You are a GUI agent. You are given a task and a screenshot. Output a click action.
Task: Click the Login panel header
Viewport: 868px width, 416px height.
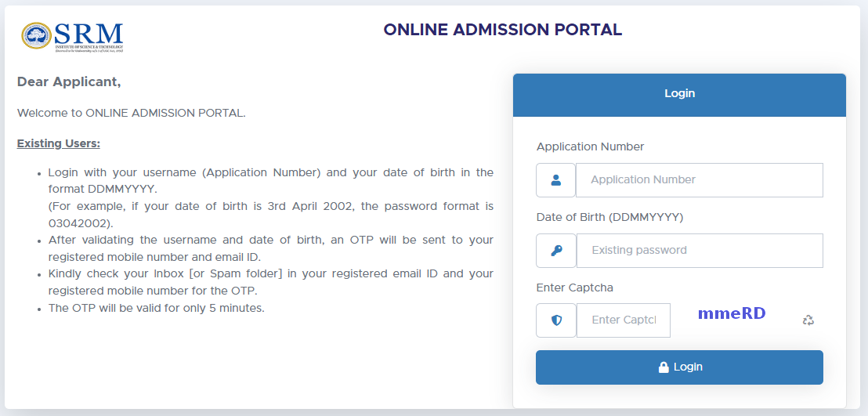[x=679, y=95]
